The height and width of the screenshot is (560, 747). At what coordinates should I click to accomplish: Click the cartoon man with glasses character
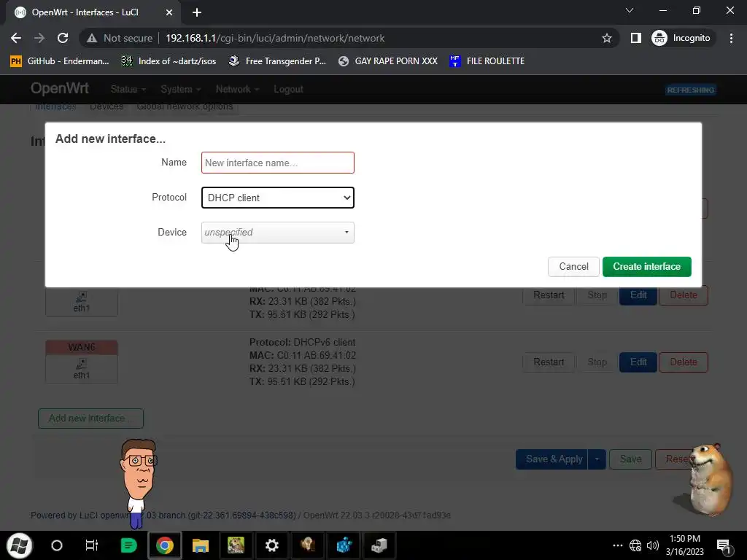[138, 483]
